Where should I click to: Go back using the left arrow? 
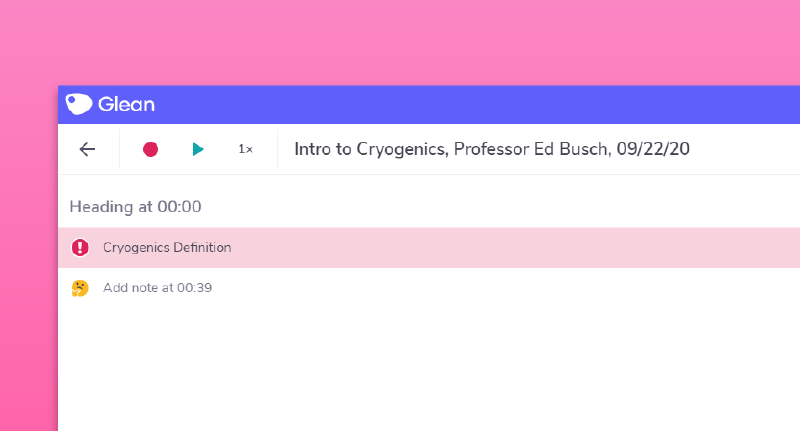[88, 149]
